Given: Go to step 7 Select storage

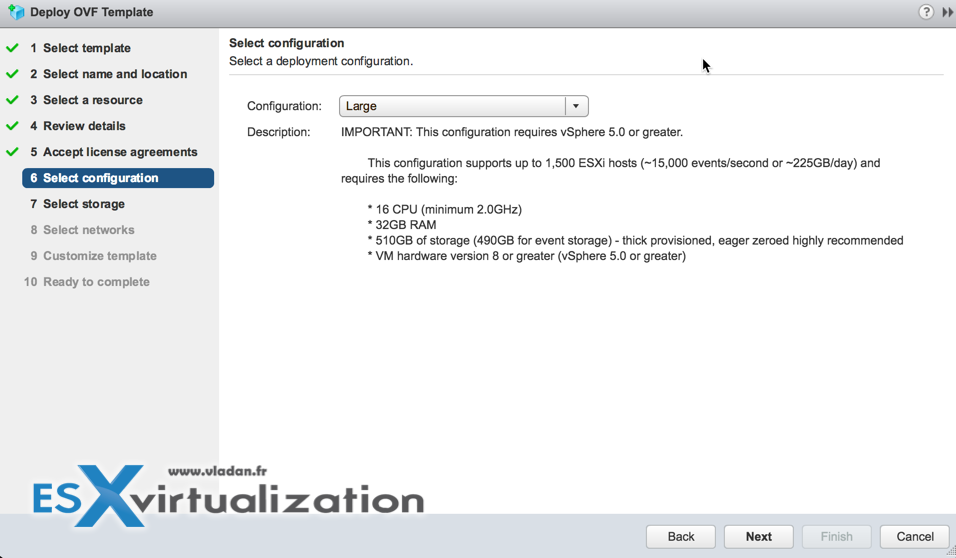Looking at the screenshot, I should click(77, 204).
